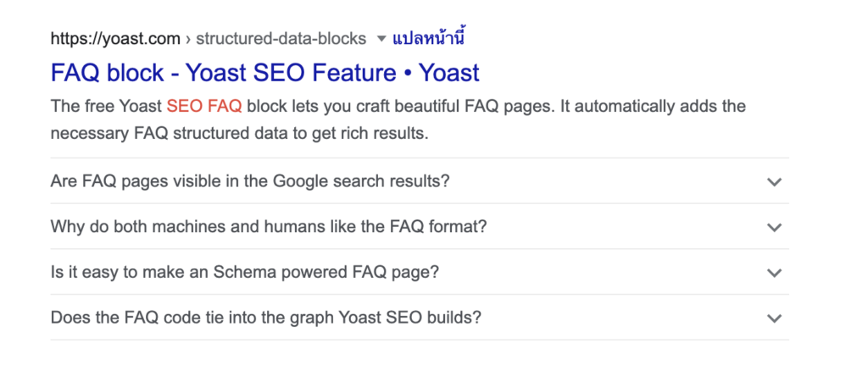Expand "Are FAQ pages visible in Google" question text
This screenshot has width=868, height=365.
pyautogui.click(x=249, y=181)
